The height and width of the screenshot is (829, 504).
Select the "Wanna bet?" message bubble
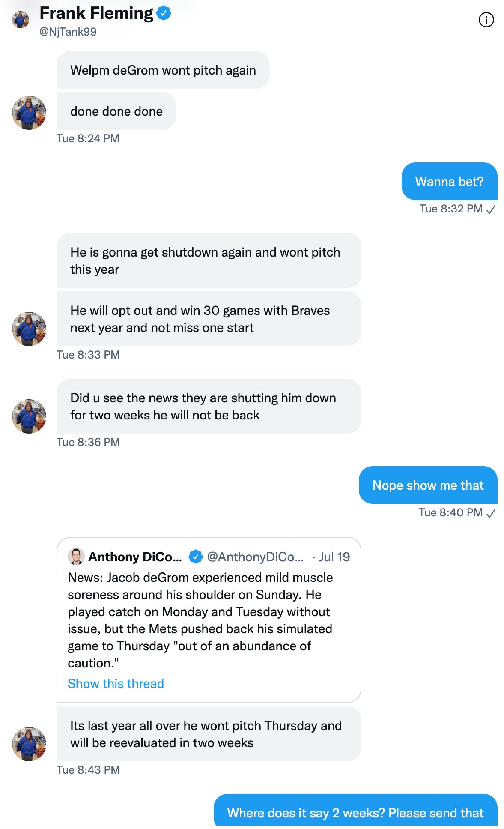coord(449,181)
